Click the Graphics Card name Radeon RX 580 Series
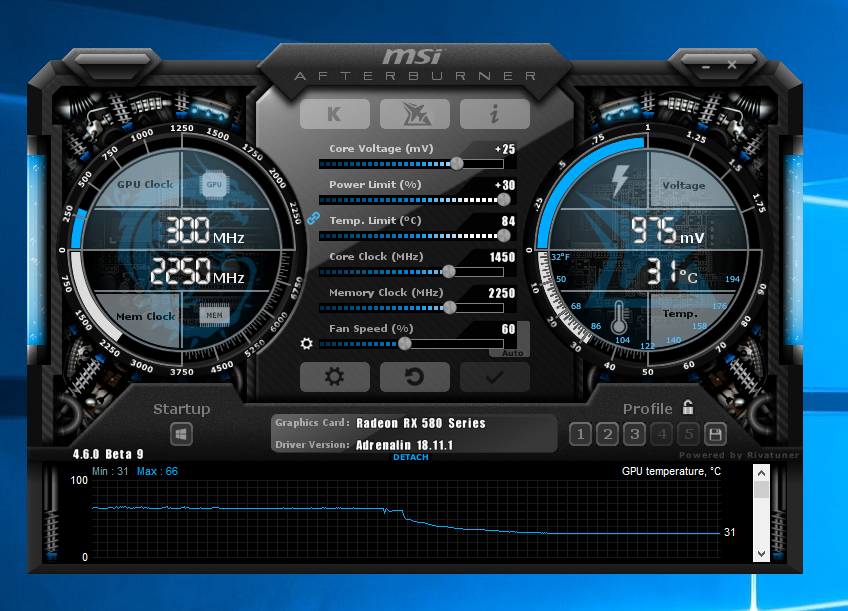The image size is (848, 611). tap(421, 423)
